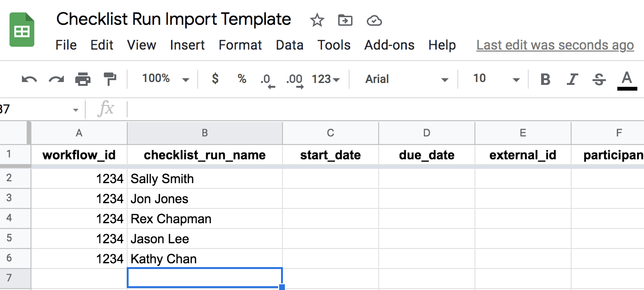Undo the last action
Image resolution: width=644 pixels, height=290 pixels.
click(x=29, y=79)
